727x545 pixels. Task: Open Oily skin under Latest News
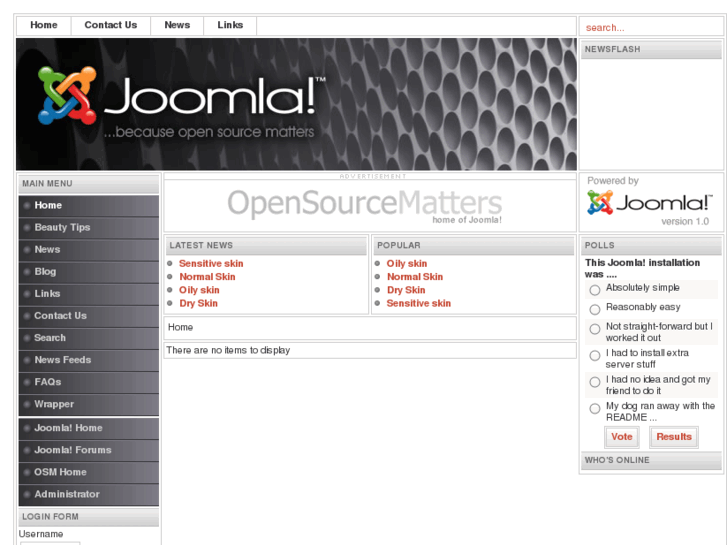click(199, 290)
